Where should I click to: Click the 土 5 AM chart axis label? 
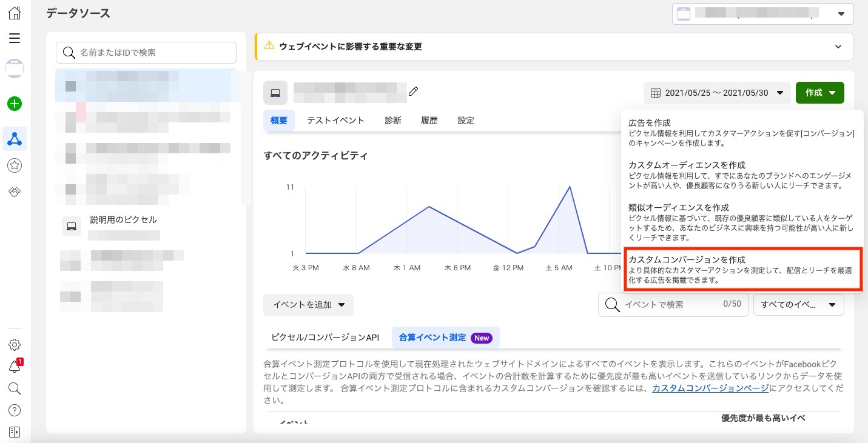pos(559,267)
